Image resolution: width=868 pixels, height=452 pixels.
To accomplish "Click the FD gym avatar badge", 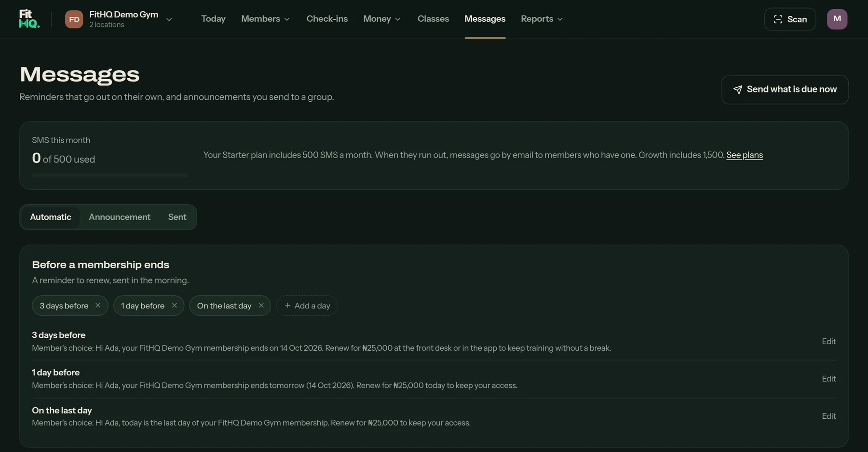I will 74,19.
